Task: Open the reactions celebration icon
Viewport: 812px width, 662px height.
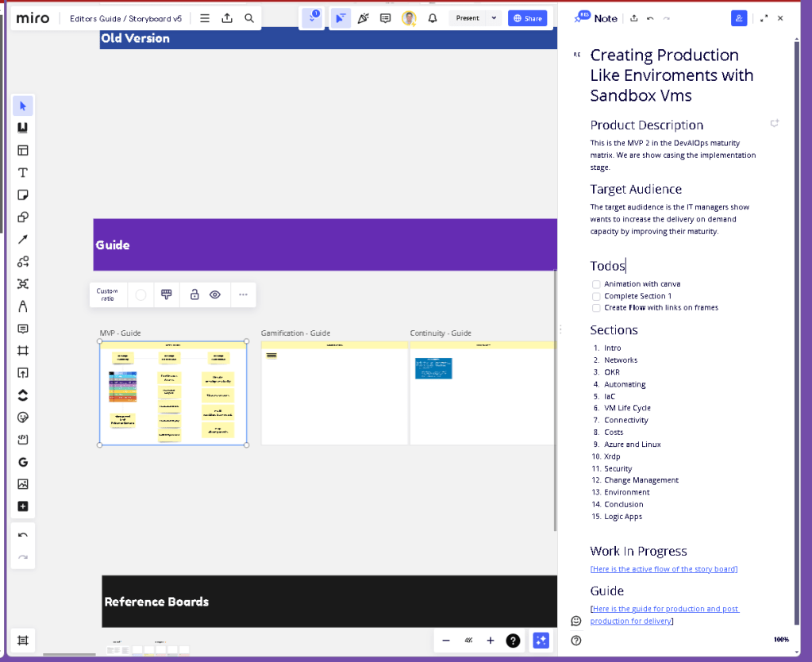Action: click(x=363, y=18)
